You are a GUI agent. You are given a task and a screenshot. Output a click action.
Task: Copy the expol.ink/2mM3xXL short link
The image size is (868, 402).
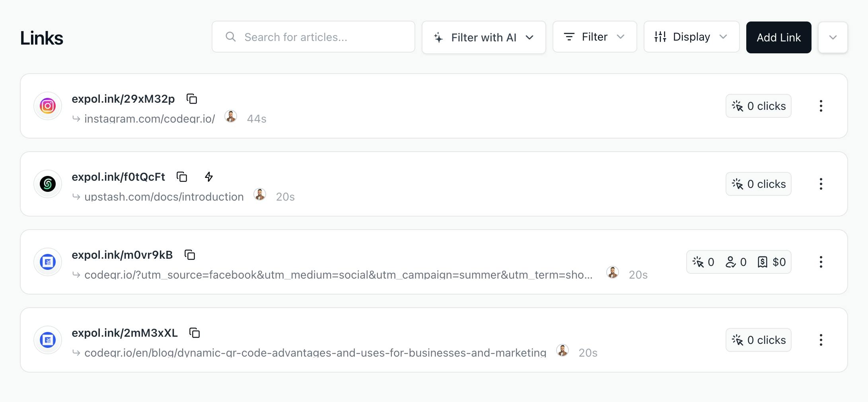pyautogui.click(x=195, y=333)
